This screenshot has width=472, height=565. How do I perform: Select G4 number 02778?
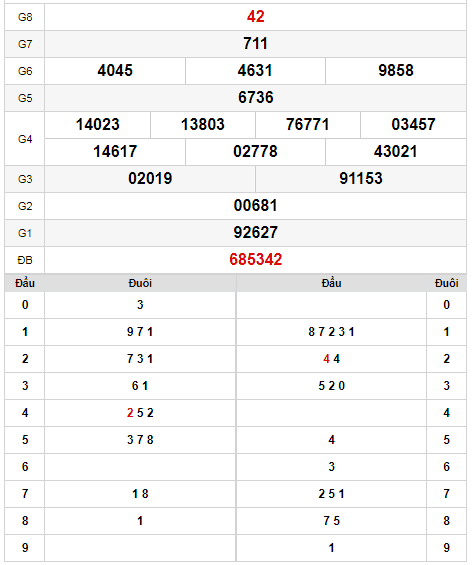tap(255, 152)
